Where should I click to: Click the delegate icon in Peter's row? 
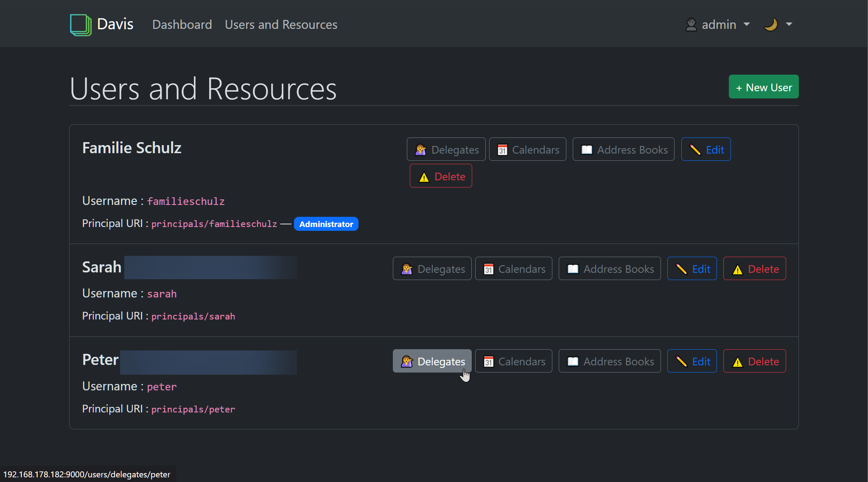coord(407,361)
